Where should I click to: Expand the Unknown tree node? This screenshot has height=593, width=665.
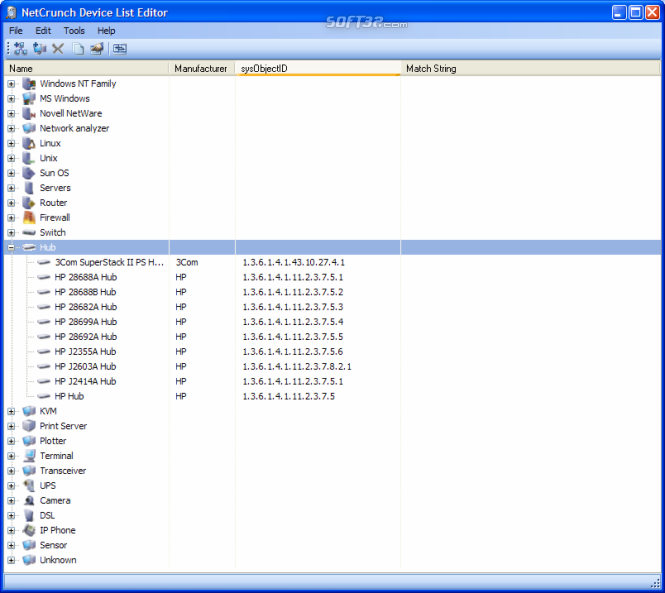pyautogui.click(x=11, y=560)
